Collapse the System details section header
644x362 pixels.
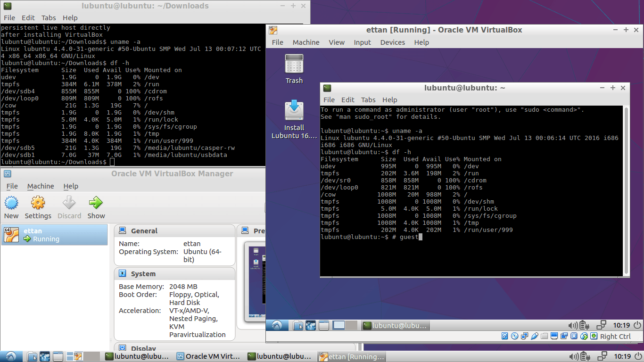(143, 274)
